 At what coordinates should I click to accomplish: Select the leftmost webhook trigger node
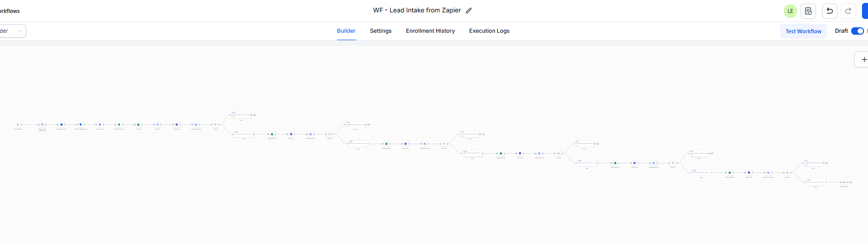point(18,124)
